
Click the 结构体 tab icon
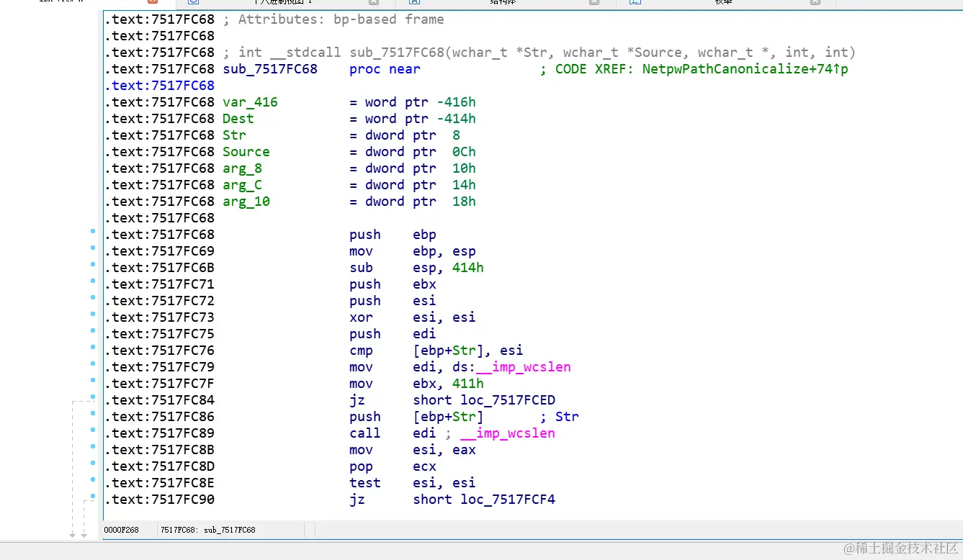(415, 2)
